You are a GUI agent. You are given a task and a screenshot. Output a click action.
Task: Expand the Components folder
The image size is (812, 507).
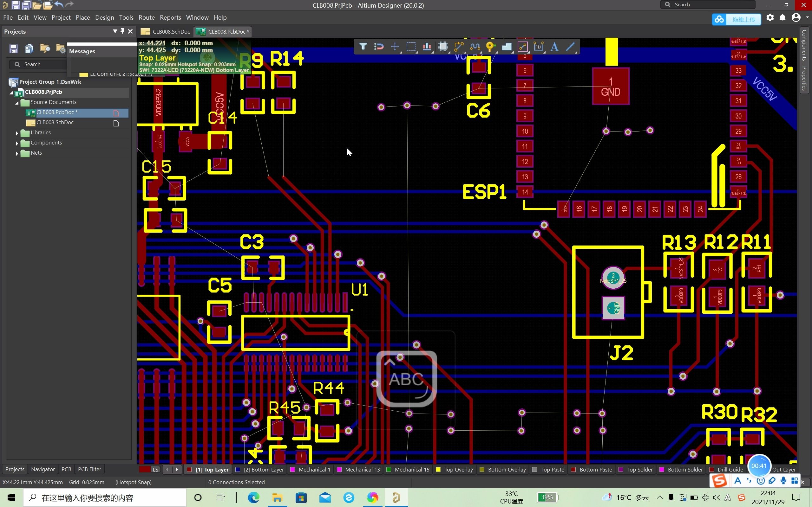(x=16, y=143)
